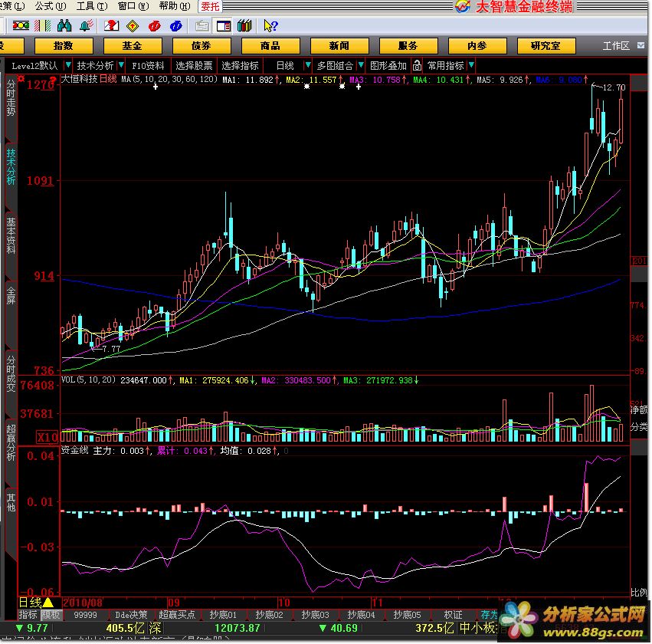Click the 模板 bottom tab

click(x=51, y=614)
